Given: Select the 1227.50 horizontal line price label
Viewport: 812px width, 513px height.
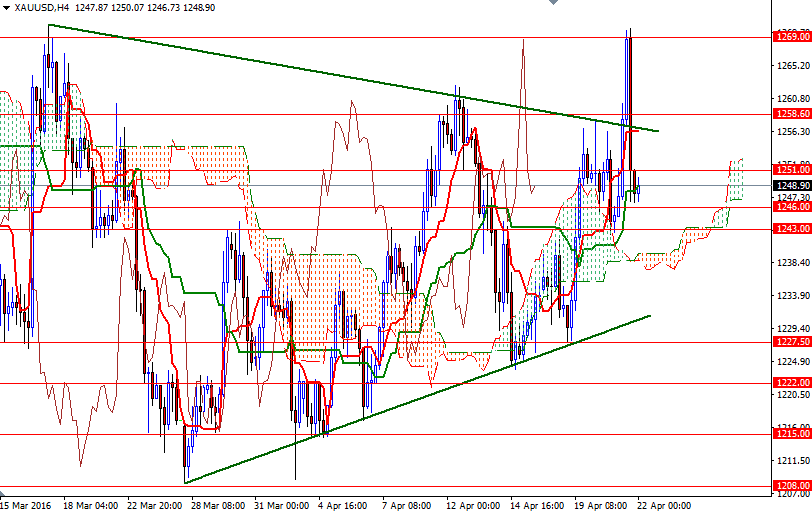Looking at the screenshot, I should (x=792, y=342).
